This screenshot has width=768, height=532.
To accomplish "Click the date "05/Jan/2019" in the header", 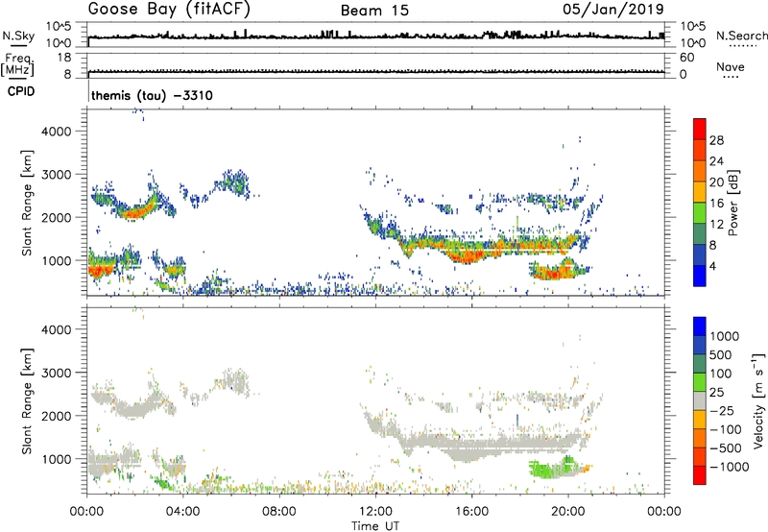I will coord(622,11).
